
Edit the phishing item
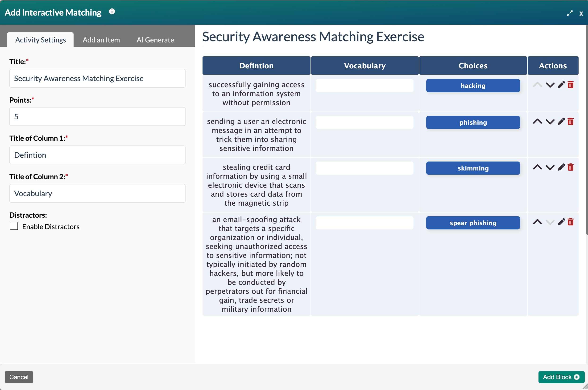[x=561, y=122]
